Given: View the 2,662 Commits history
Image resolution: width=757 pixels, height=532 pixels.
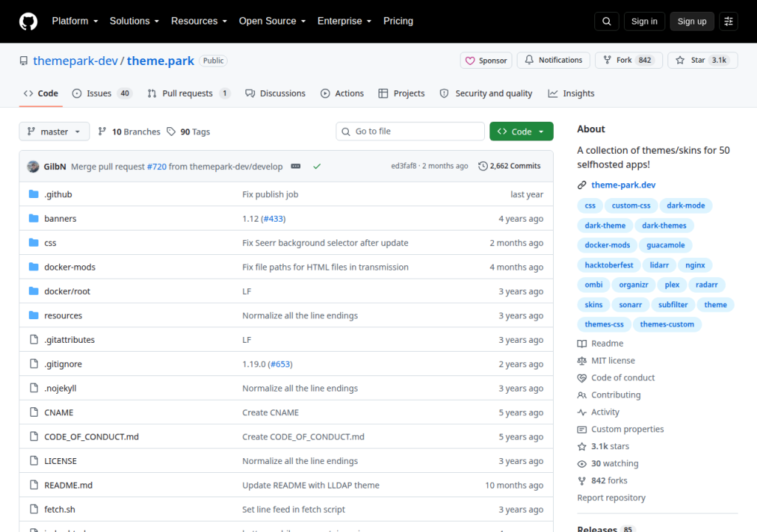Looking at the screenshot, I should (x=509, y=166).
